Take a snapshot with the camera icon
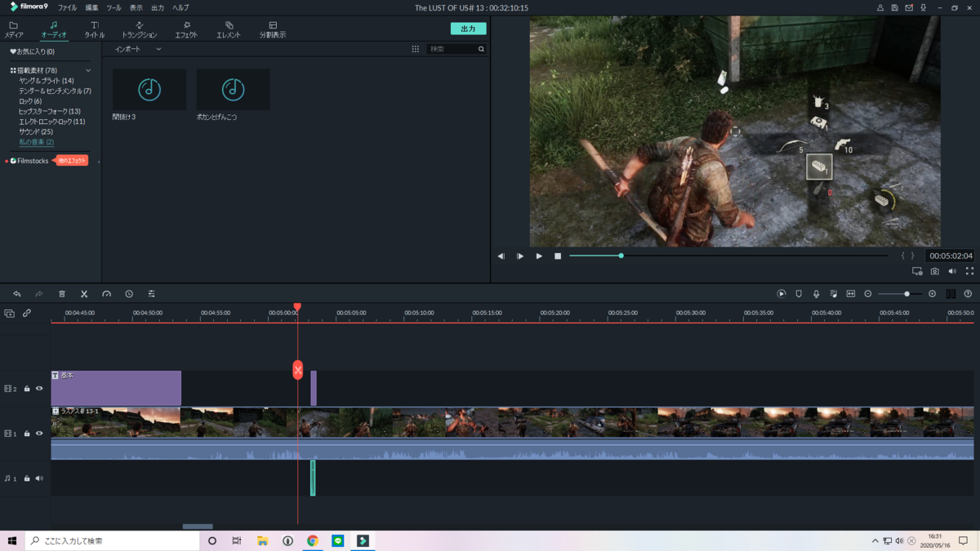This screenshot has height=551, width=980. (x=935, y=271)
